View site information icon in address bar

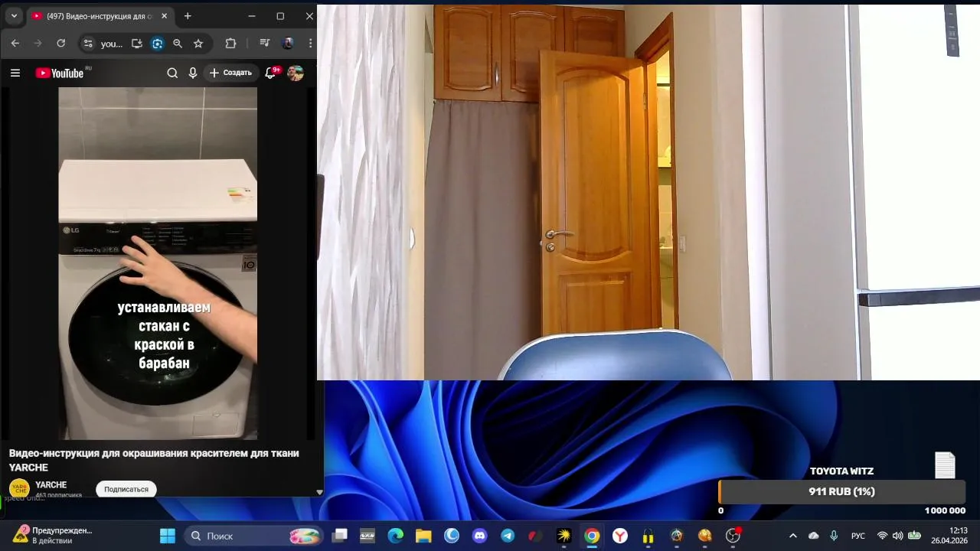[x=87, y=44]
